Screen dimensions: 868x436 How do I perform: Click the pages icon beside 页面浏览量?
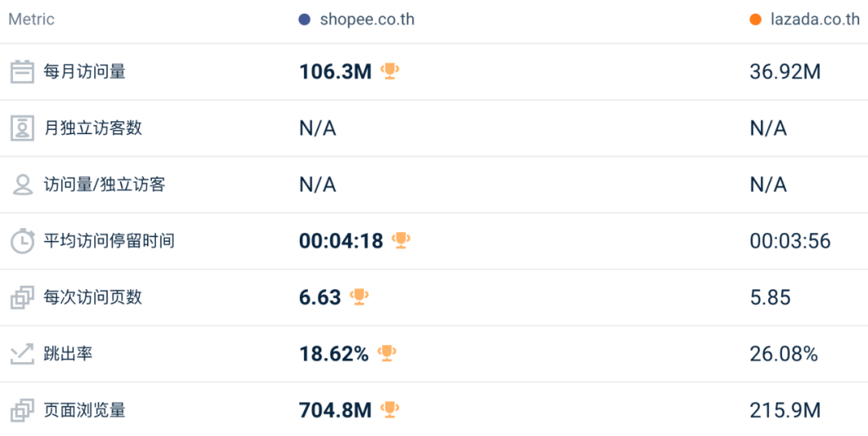click(x=22, y=410)
